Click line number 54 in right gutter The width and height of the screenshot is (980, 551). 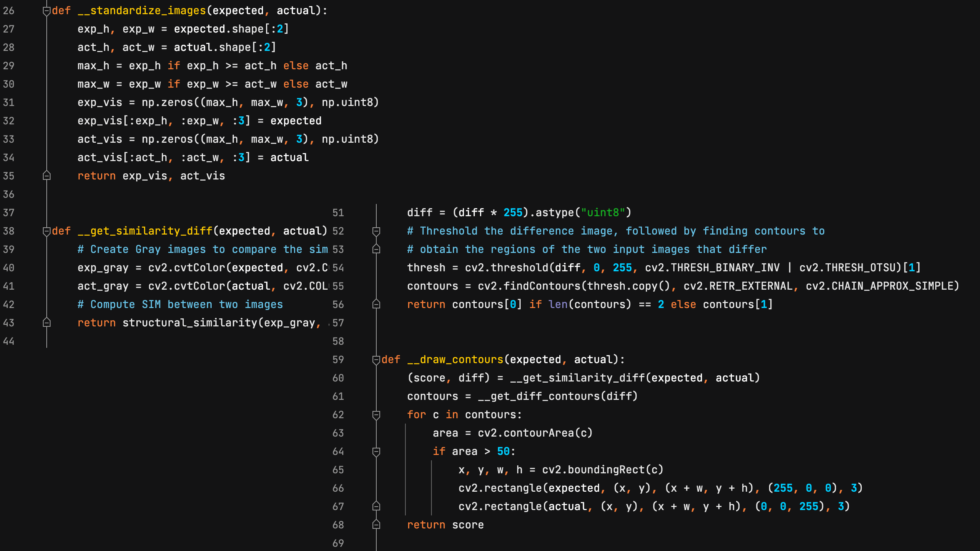pyautogui.click(x=338, y=268)
